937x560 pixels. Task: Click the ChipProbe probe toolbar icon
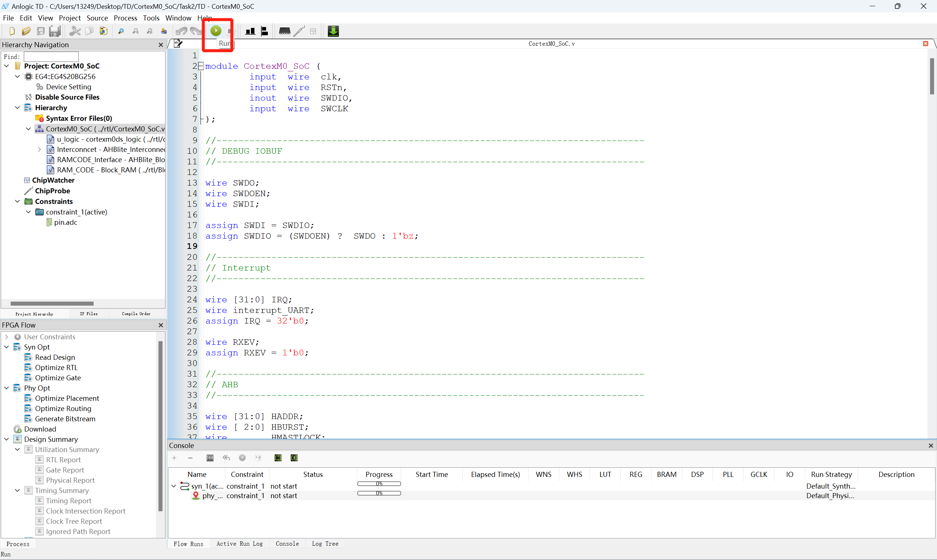[x=299, y=31]
